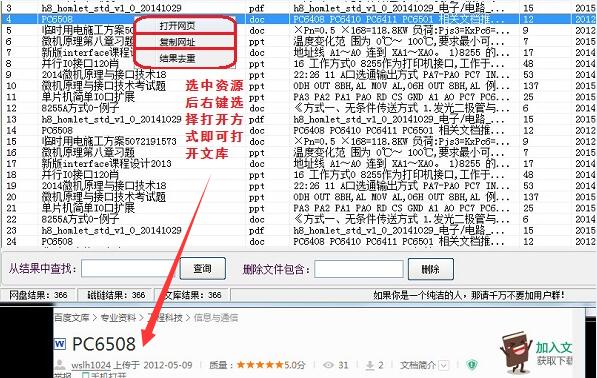
Task: Open the wslh1024 uploader link
Action: click(x=91, y=365)
